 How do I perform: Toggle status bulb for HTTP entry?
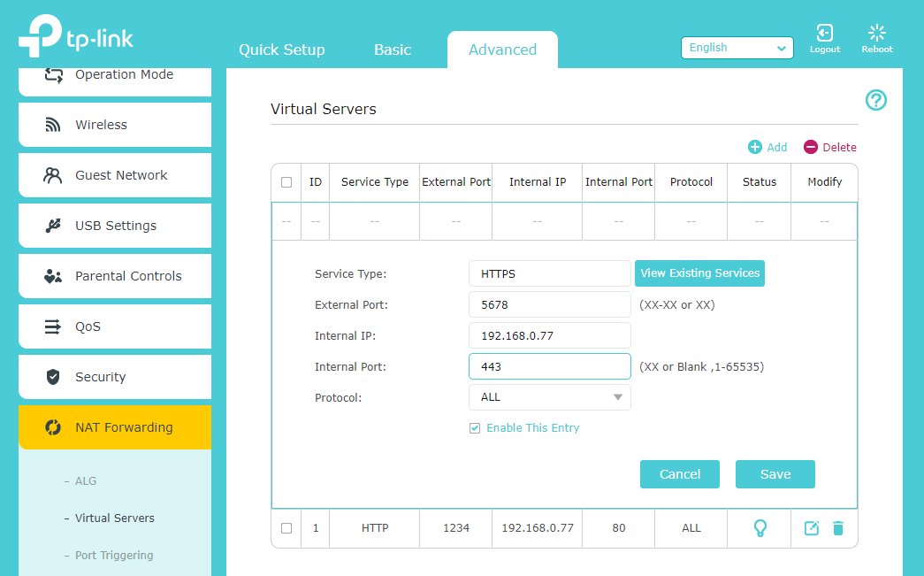759,528
